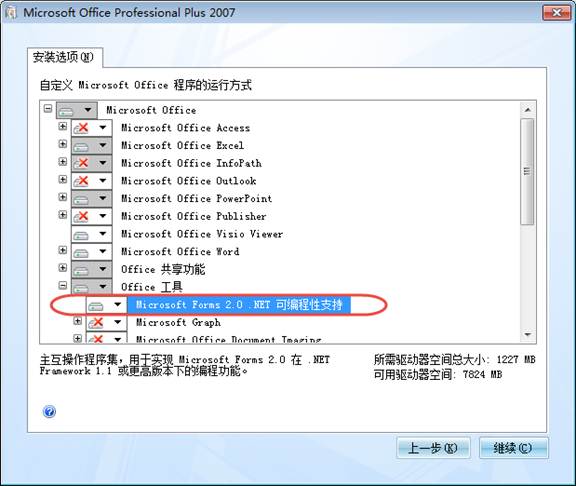Click the 所需驱动器空间总大小: 1227 MB text
Image resolution: width=576 pixels, height=486 pixels.
click(454, 359)
